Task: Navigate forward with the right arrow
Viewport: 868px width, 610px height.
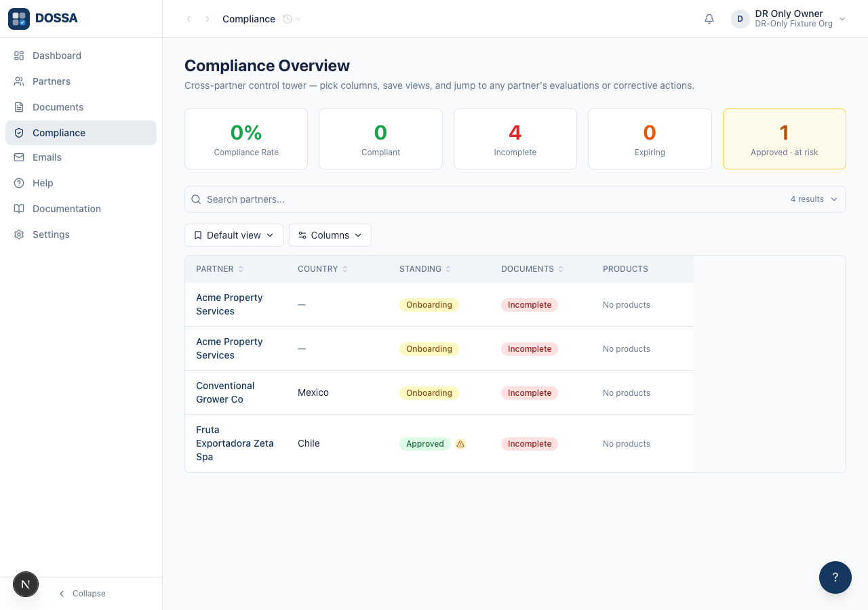Action: tap(208, 19)
